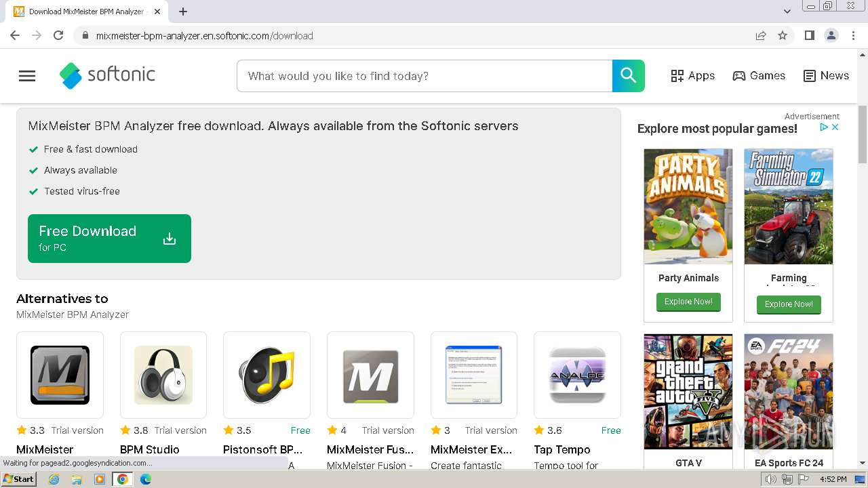This screenshot has width=868, height=488.
Task: Click the Tap Tempo title link
Action: point(562,449)
